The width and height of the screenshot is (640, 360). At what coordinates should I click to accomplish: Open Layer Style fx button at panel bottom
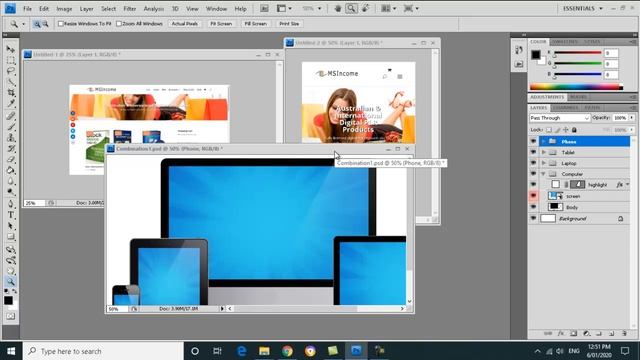(561, 333)
